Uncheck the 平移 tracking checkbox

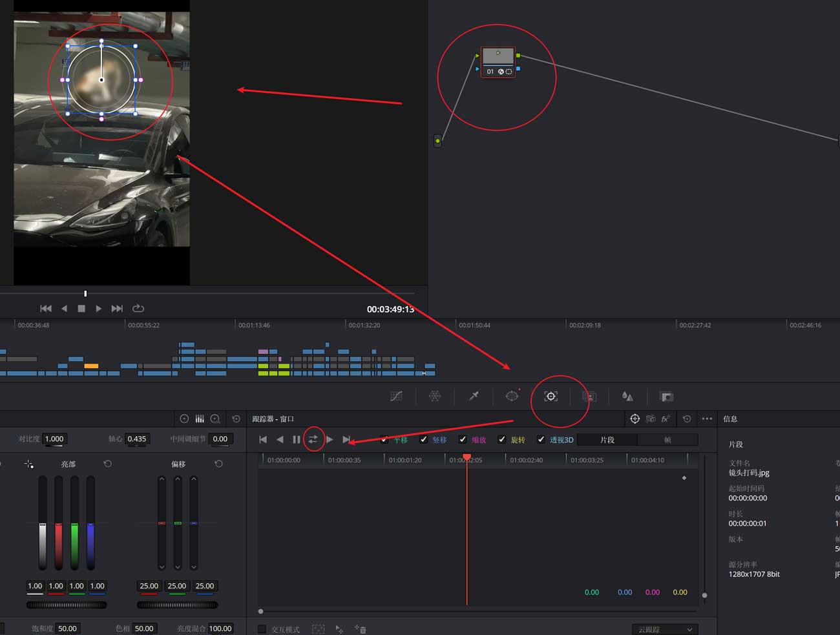(x=384, y=439)
